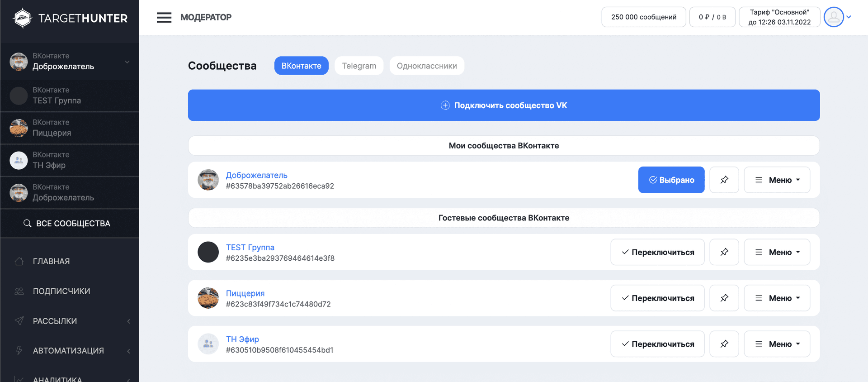Click Подключить сообщество VK button

coord(504,105)
